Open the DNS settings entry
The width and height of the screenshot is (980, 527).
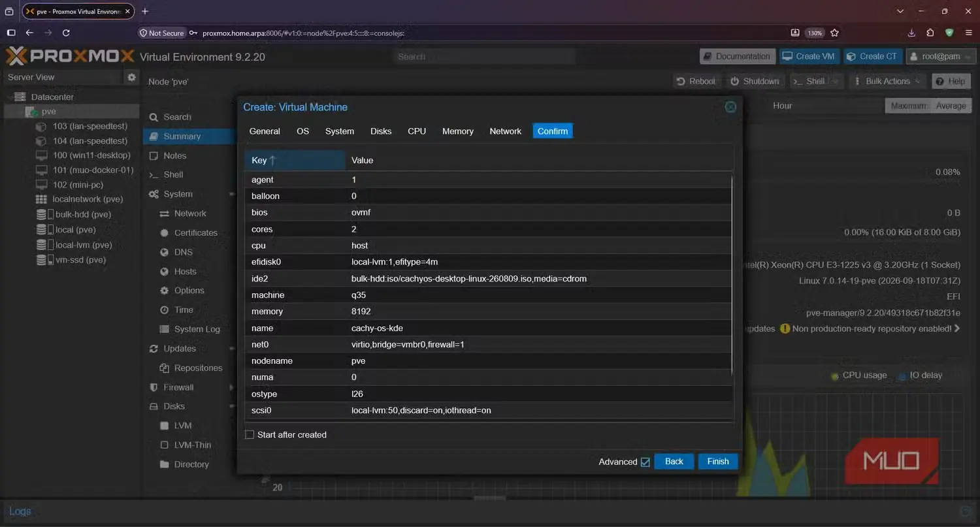[184, 252]
